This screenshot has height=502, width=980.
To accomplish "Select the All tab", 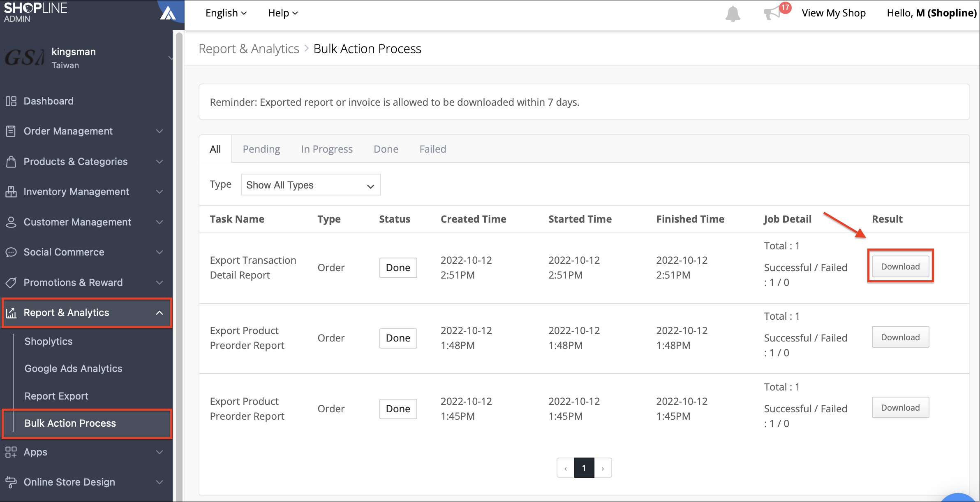I will point(215,149).
